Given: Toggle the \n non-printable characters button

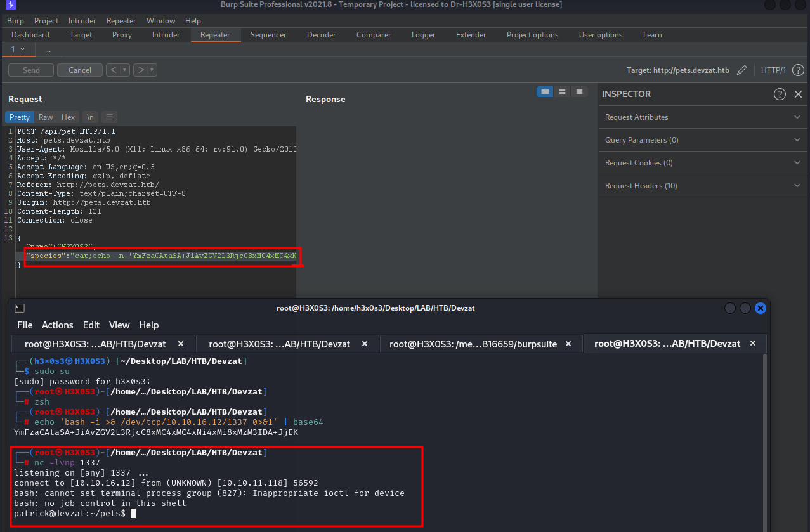Looking at the screenshot, I should click(x=91, y=117).
